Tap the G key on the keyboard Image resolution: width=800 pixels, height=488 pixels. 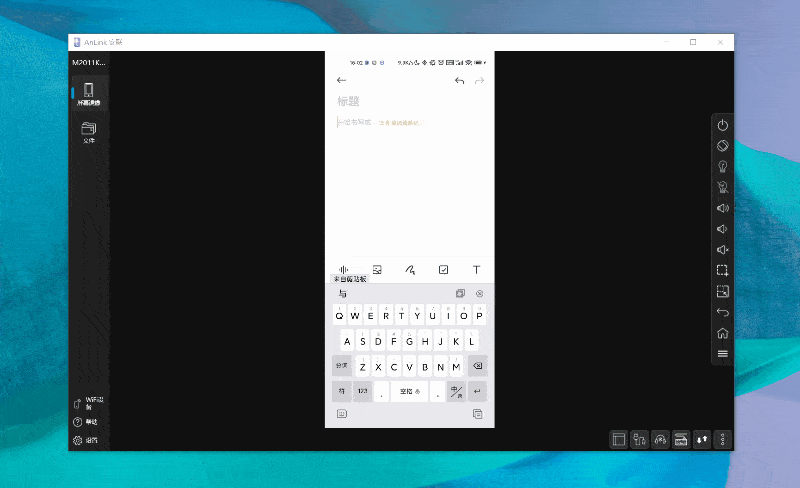[x=409, y=340]
